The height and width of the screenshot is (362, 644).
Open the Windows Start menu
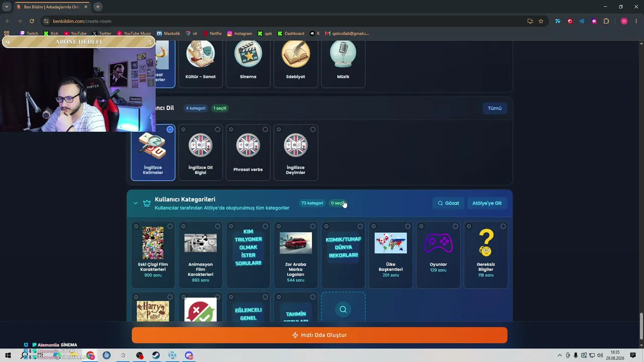[x=8, y=355]
